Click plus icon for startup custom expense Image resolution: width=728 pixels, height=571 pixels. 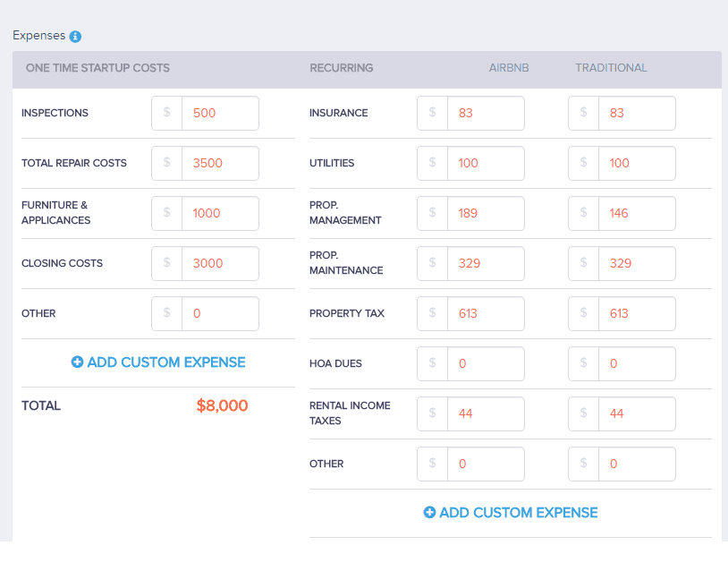(x=77, y=362)
